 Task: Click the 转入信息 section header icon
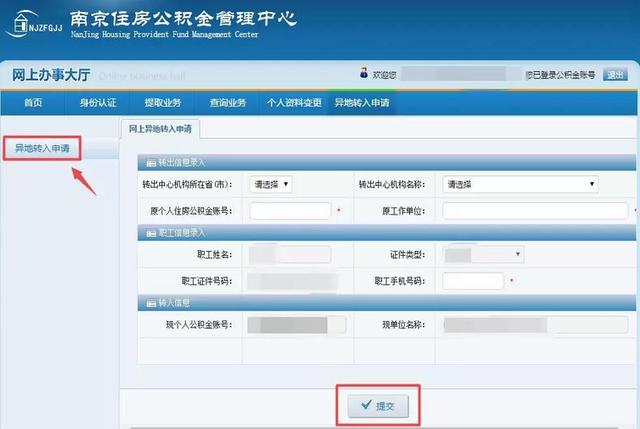(x=151, y=303)
